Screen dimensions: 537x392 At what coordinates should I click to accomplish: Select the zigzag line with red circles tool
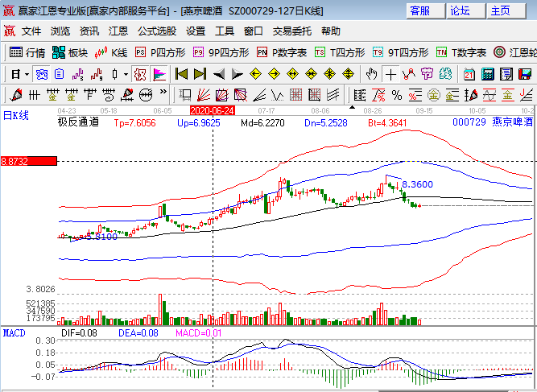click(x=408, y=73)
